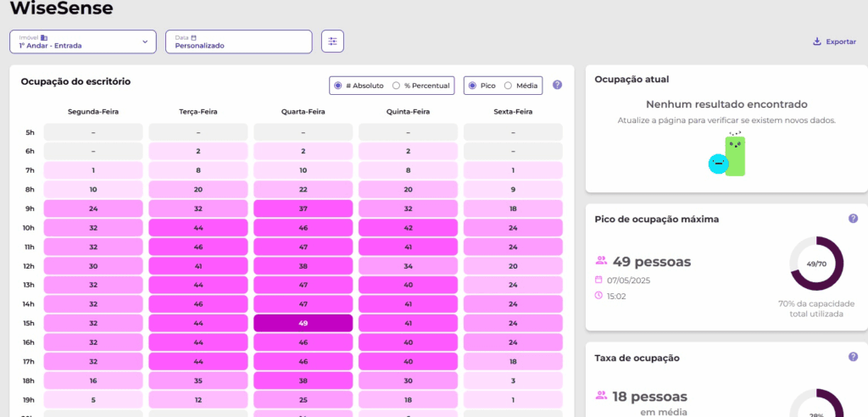Click the people icon beside 49 pessoas

601,260
